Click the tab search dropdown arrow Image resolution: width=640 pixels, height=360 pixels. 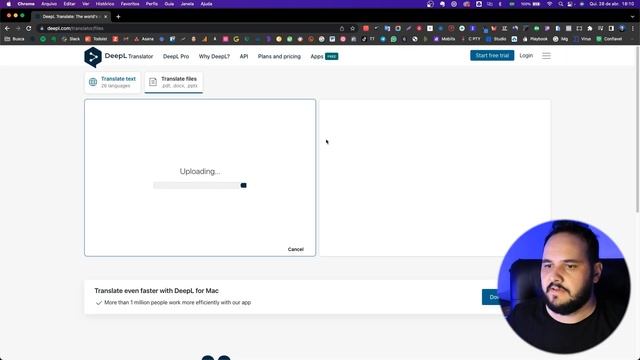633,17
